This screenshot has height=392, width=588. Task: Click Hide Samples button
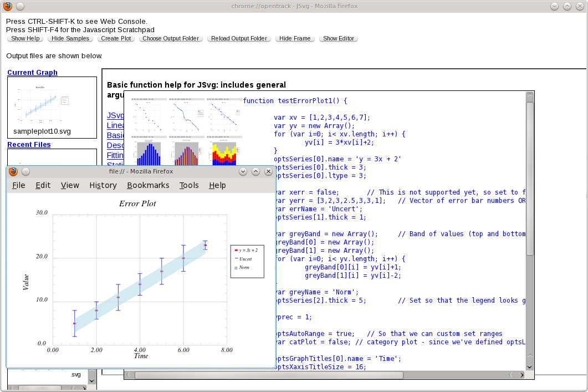coord(70,39)
